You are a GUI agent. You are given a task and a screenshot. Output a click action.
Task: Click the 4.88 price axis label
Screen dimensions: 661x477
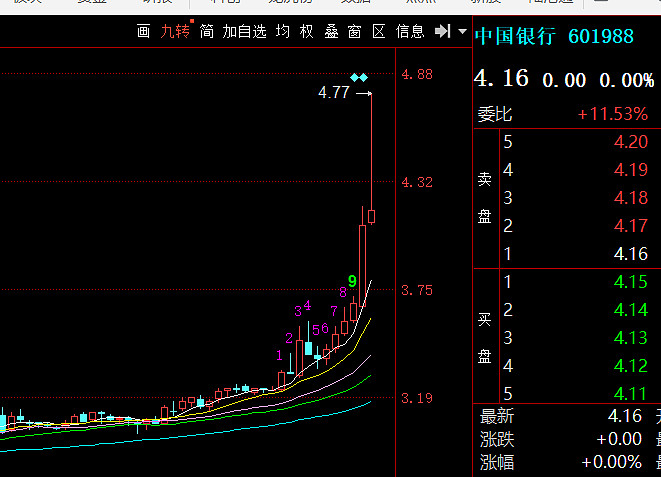click(x=417, y=75)
